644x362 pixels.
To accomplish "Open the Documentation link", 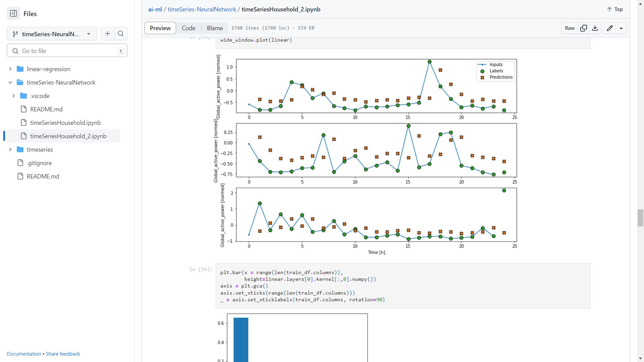I will tap(24, 354).
